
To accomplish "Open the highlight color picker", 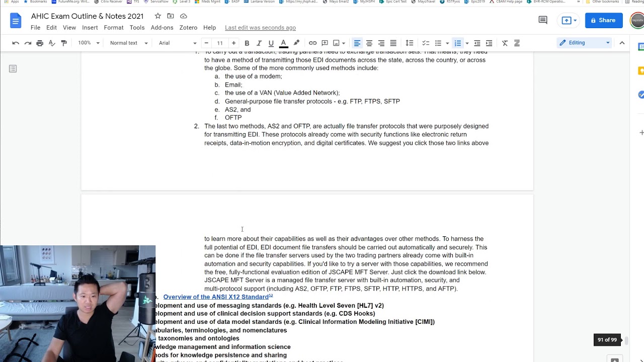I will 296,43.
